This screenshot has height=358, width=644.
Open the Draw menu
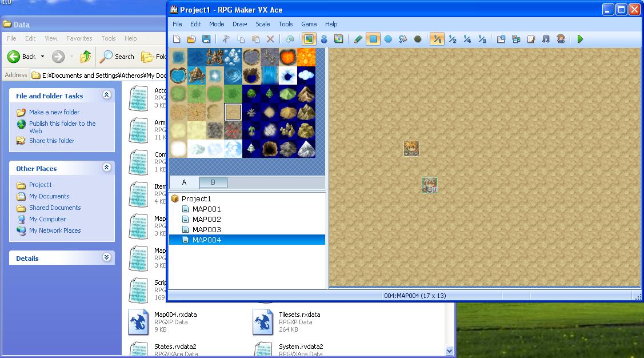coord(239,24)
